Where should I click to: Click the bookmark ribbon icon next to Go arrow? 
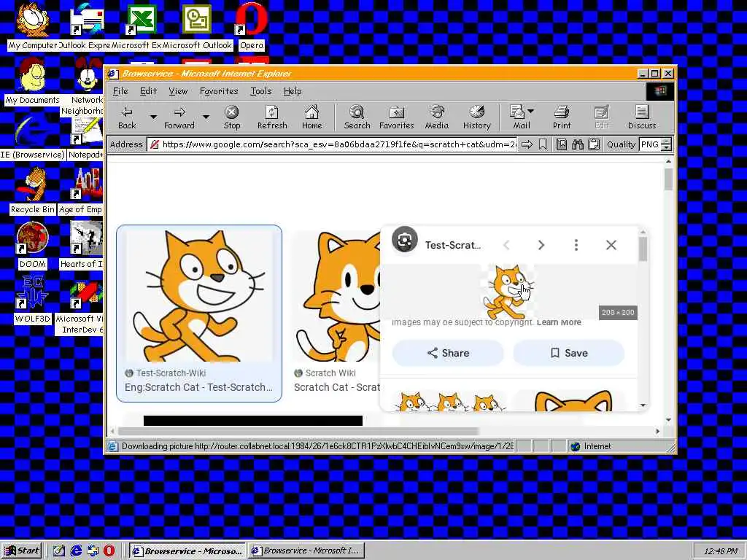(543, 144)
